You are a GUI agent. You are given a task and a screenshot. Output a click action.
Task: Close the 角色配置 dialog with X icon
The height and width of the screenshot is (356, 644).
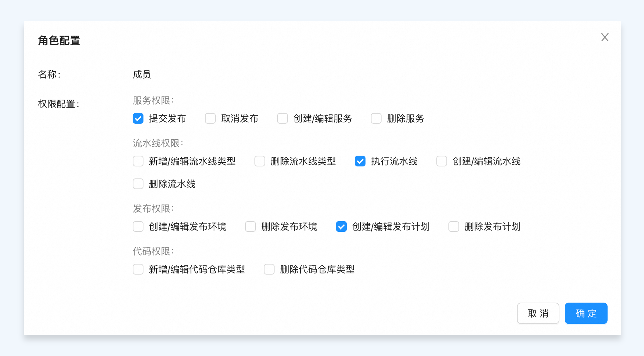tap(605, 37)
